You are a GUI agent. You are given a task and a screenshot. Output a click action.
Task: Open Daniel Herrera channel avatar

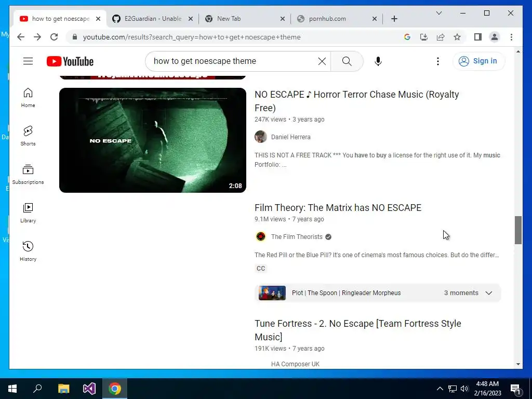click(261, 137)
